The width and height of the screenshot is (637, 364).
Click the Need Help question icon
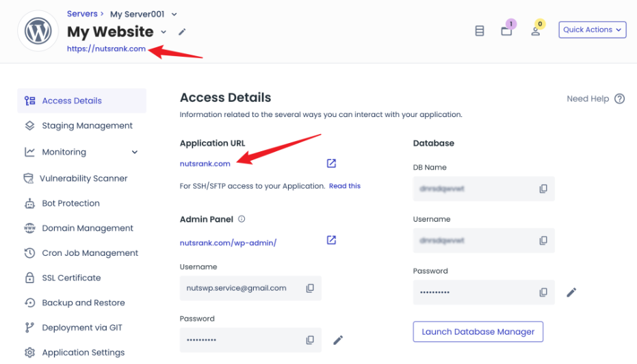pyautogui.click(x=619, y=99)
